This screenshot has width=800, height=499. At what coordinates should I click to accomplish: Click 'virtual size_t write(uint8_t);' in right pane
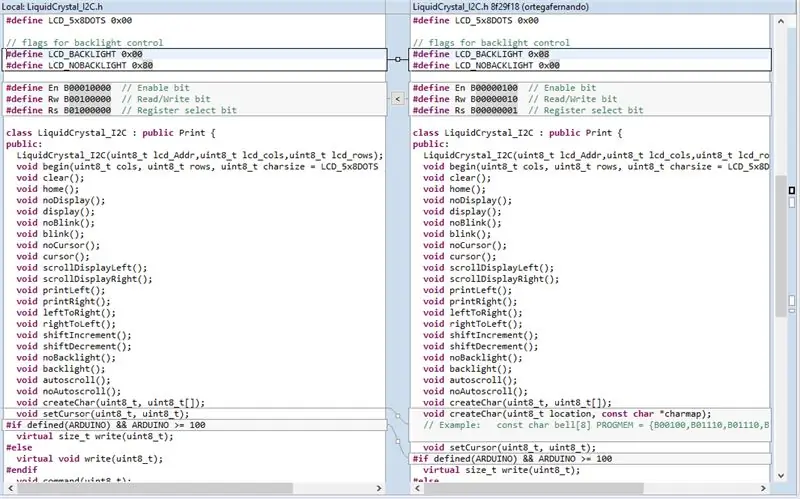coord(502,469)
